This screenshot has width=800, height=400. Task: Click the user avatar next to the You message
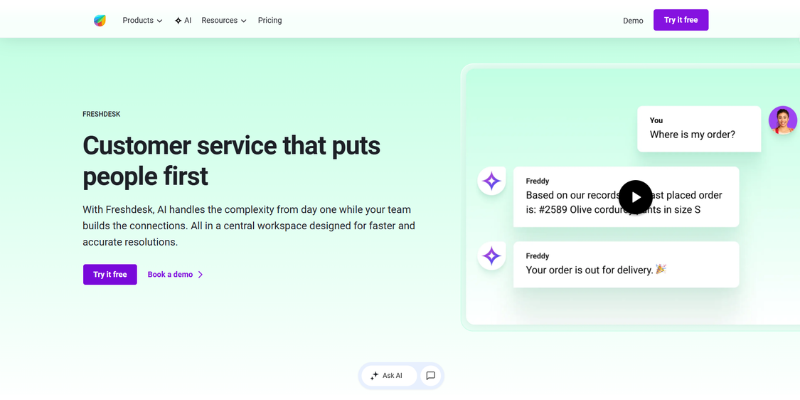pos(783,120)
